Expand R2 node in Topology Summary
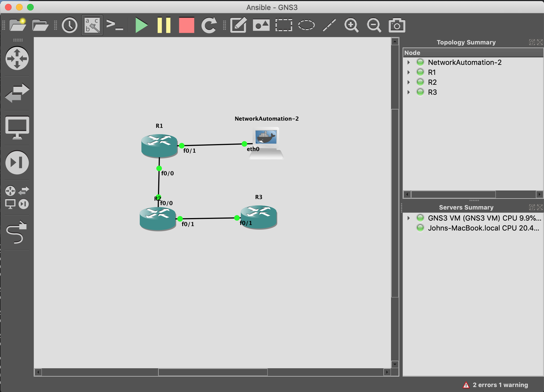Screen dimensions: 544x392 tap(409, 82)
